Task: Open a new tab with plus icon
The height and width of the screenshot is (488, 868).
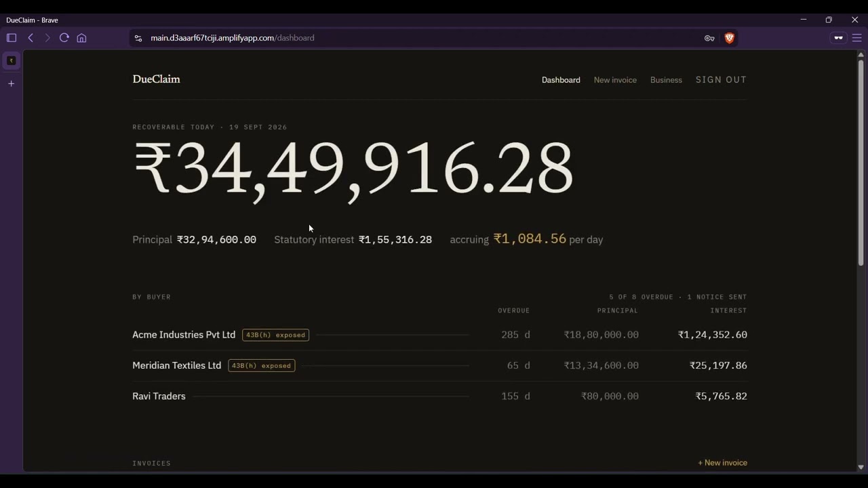Action: [x=12, y=83]
